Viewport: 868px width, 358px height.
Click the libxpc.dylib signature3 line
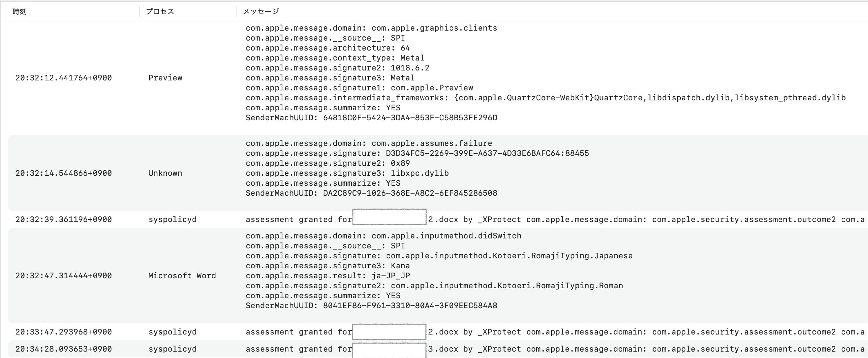[x=347, y=173]
